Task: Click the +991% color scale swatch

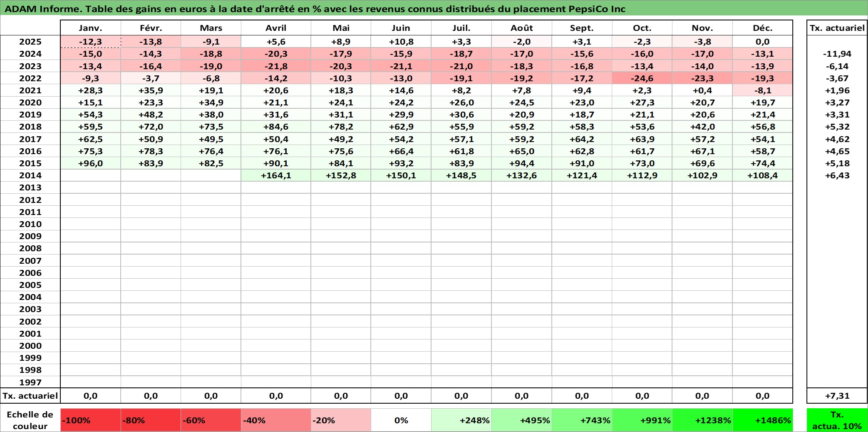Action: (642, 420)
